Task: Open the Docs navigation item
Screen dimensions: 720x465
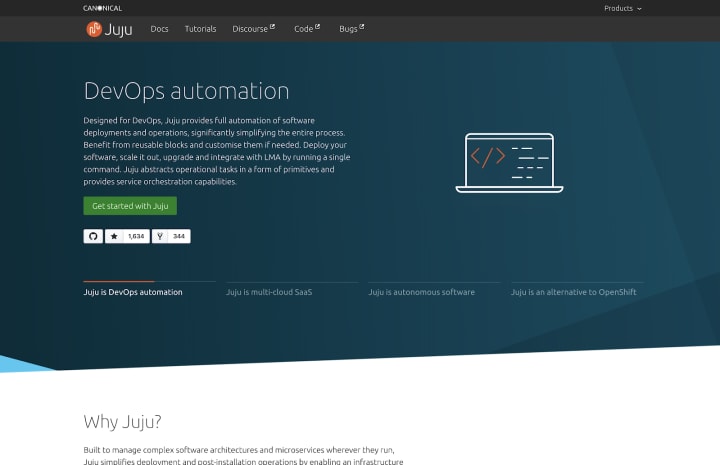Action: 159,29
